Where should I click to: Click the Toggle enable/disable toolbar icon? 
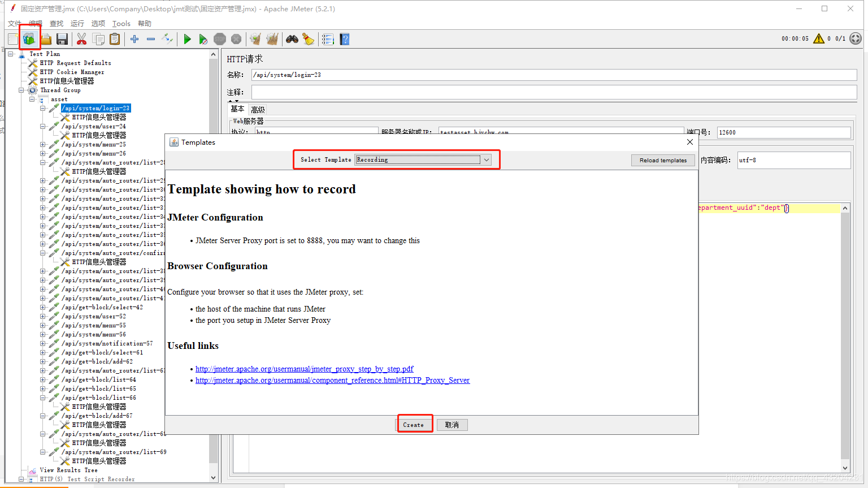coord(167,39)
